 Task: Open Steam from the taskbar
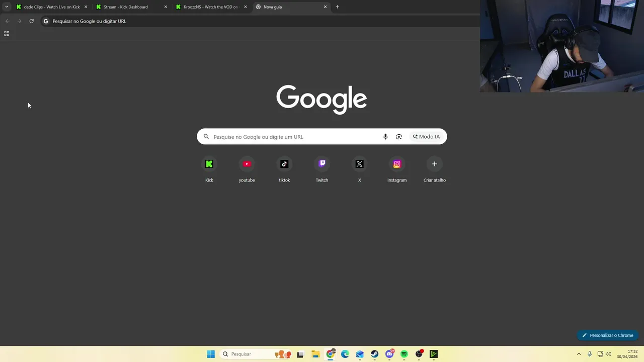click(374, 354)
